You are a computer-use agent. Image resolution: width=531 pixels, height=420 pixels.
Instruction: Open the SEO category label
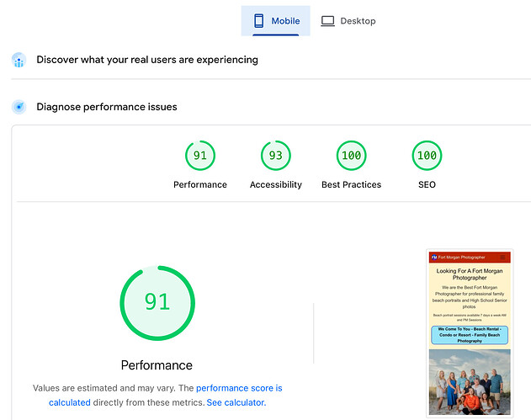point(427,184)
